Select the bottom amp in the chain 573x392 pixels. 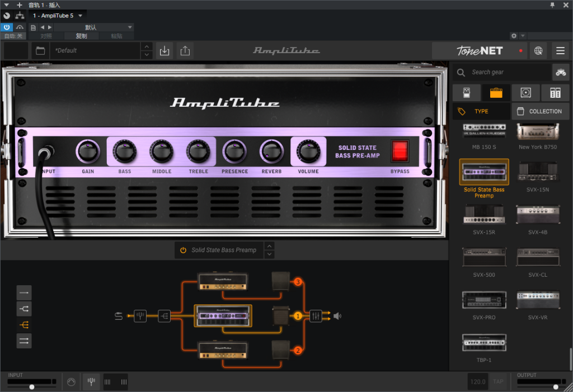tap(223, 351)
